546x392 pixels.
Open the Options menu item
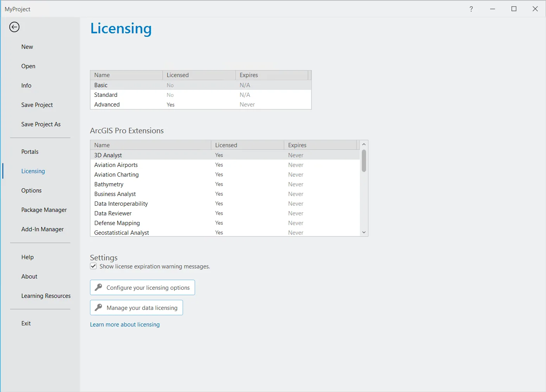pos(31,191)
